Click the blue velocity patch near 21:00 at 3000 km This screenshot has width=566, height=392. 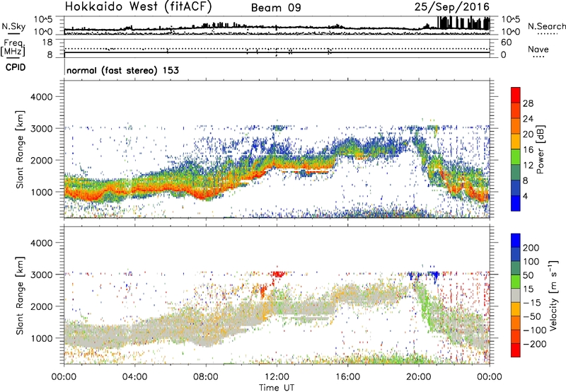tap(434, 276)
